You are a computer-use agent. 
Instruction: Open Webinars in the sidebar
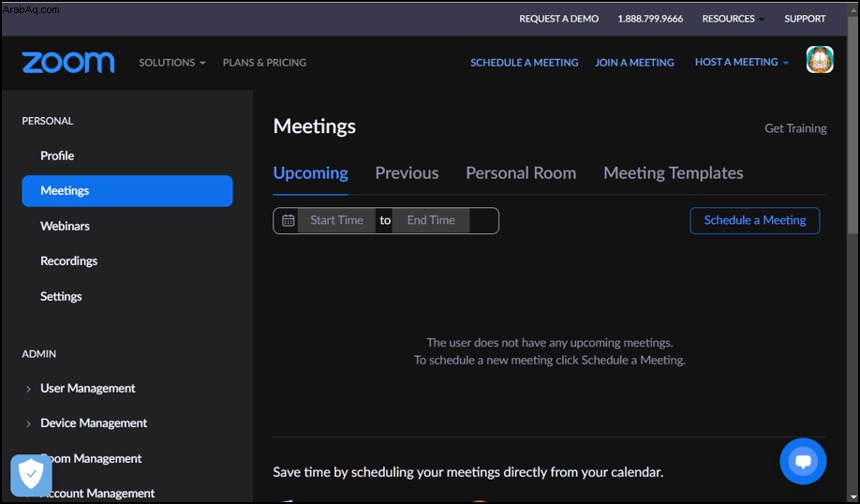(65, 226)
